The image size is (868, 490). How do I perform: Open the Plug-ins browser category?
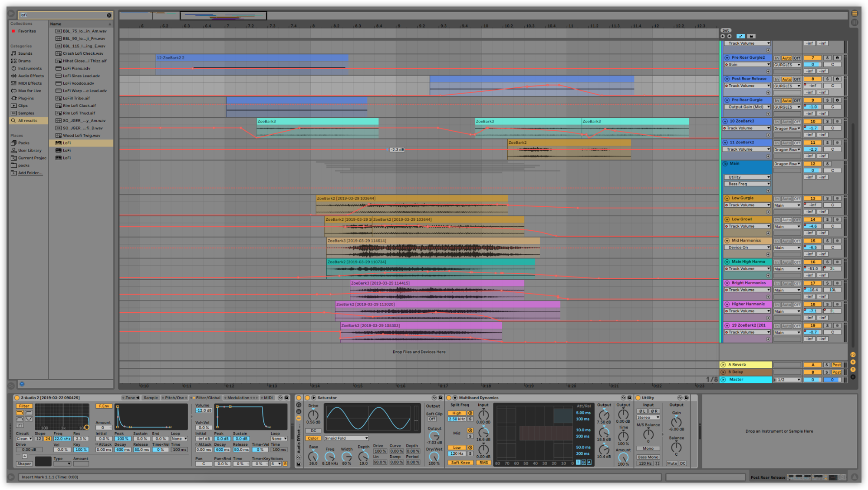26,98
